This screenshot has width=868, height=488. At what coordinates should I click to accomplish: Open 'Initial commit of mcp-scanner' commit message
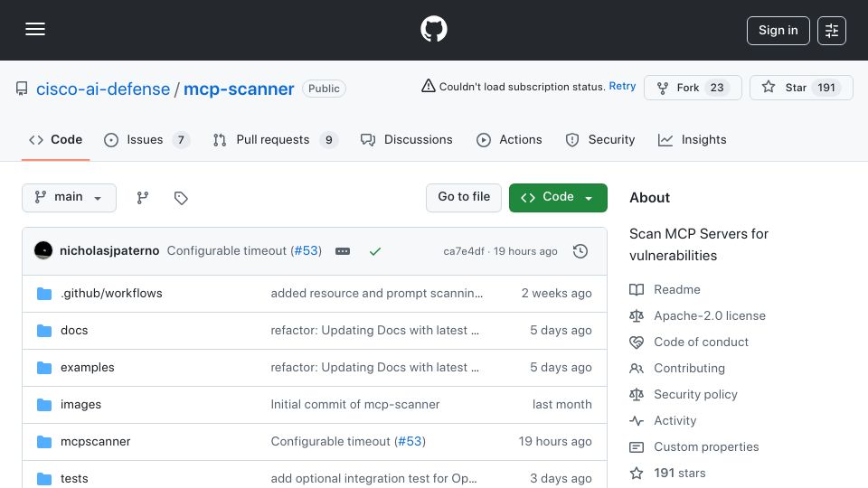(x=354, y=405)
